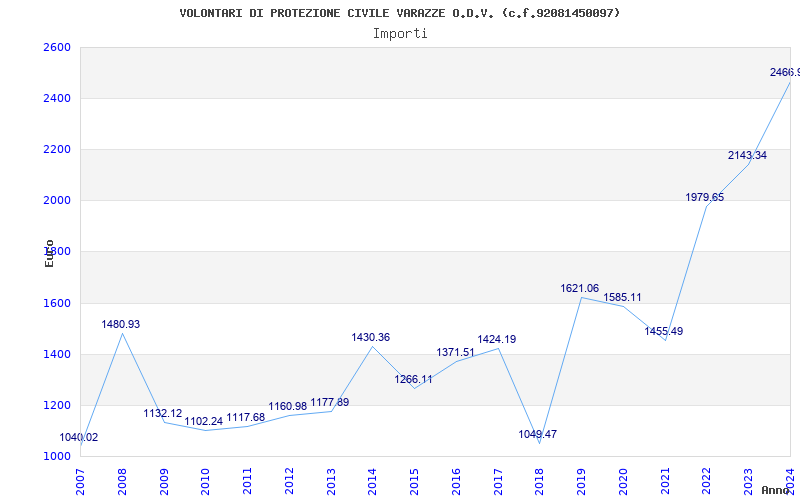The height and width of the screenshot is (500, 800).
Task: Click the Anno axis label
Action: [775, 490]
